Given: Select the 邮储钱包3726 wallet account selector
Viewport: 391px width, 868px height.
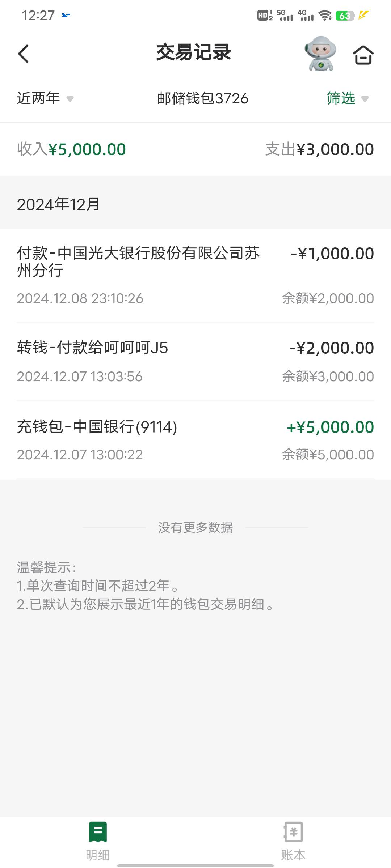Looking at the screenshot, I should tap(203, 98).
